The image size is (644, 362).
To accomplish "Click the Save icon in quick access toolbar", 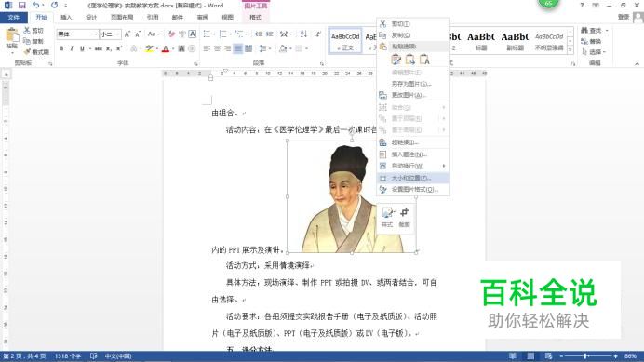I will pyautogui.click(x=21, y=6).
